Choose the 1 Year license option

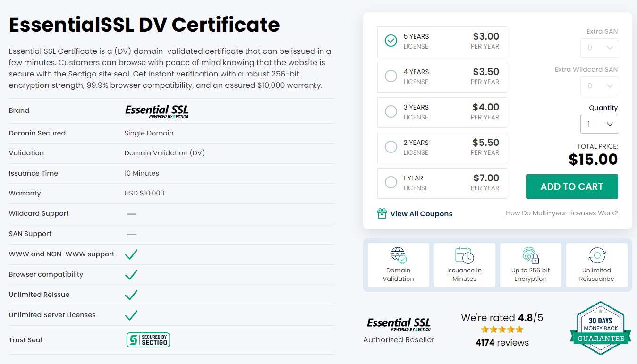[442, 183]
